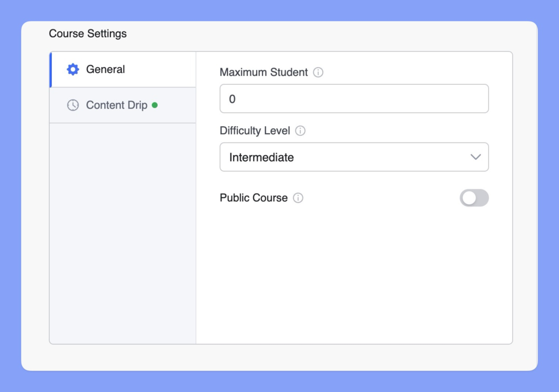Click the 0 value in Maximum Student
559x392 pixels.
233,99
